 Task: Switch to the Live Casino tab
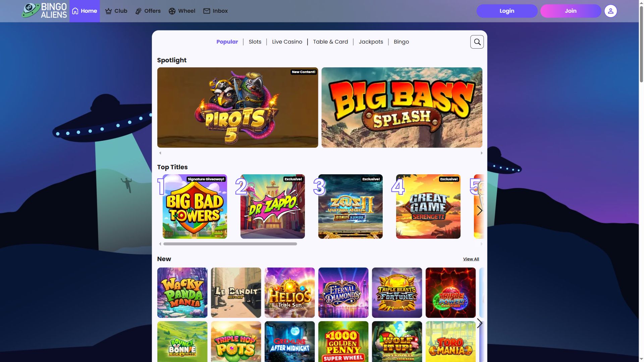(x=287, y=42)
